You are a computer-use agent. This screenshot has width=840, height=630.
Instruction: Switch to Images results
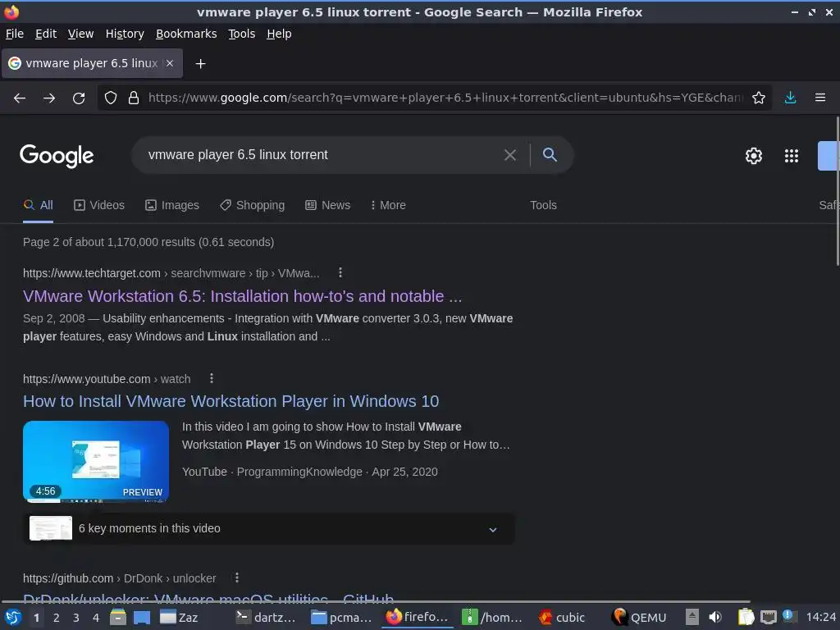pos(172,205)
